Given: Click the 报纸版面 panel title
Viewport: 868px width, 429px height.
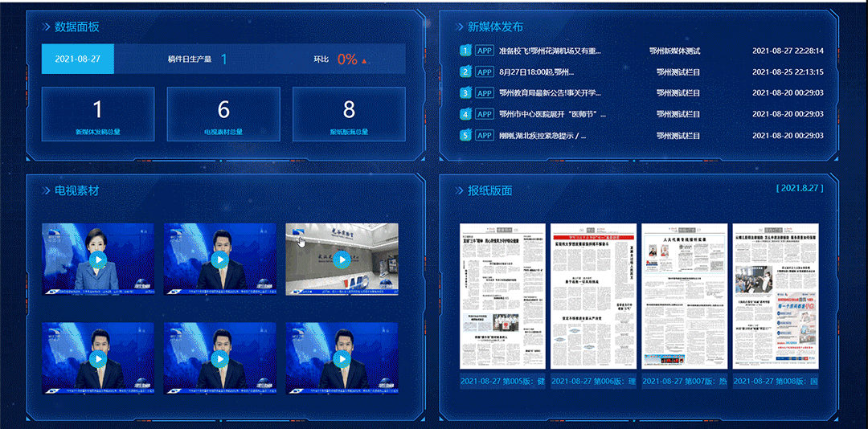Looking at the screenshot, I should coord(490,190).
